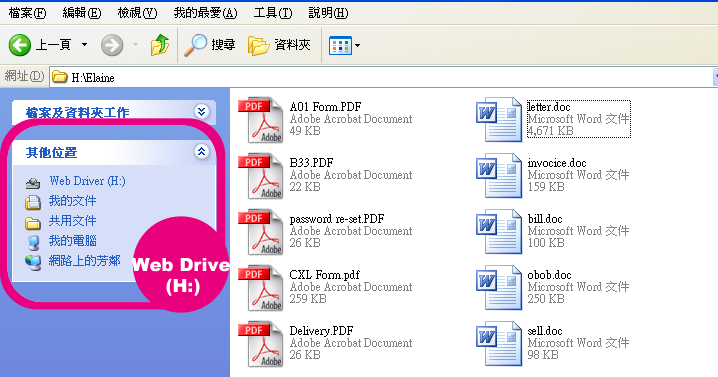This screenshot has height=377, width=718.
Task: Click the green Back arrow button
Action: click(x=20, y=45)
